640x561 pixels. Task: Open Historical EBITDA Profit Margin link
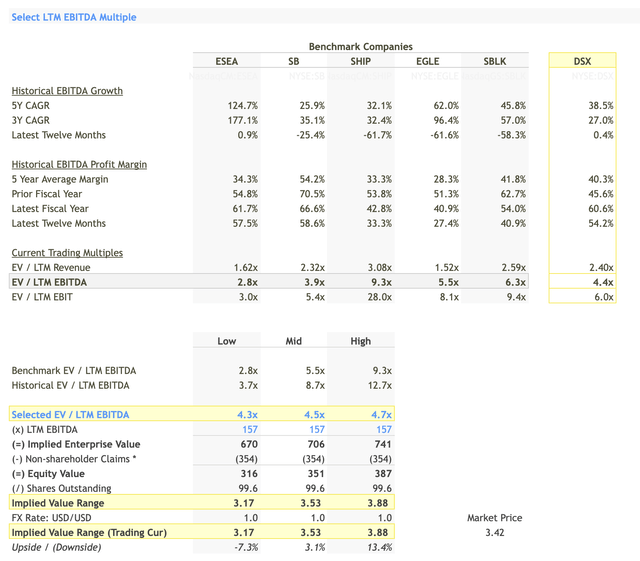79,164
